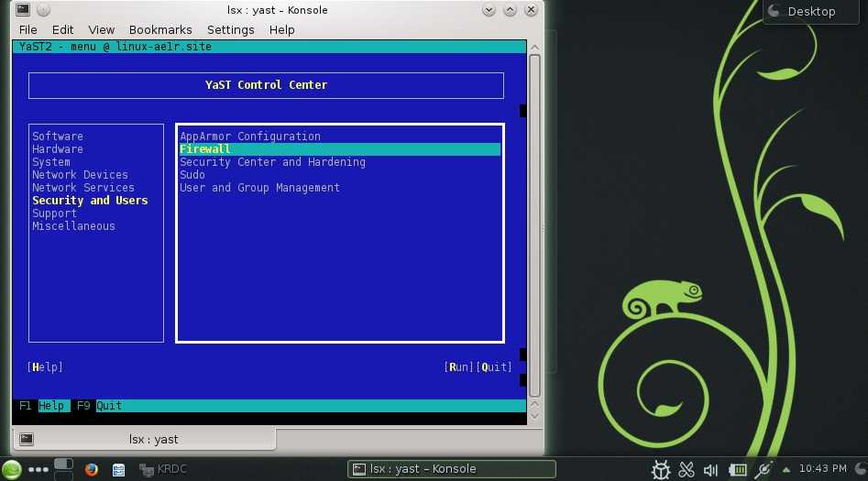
Task: Open the network plug tray icon
Action: [764, 469]
